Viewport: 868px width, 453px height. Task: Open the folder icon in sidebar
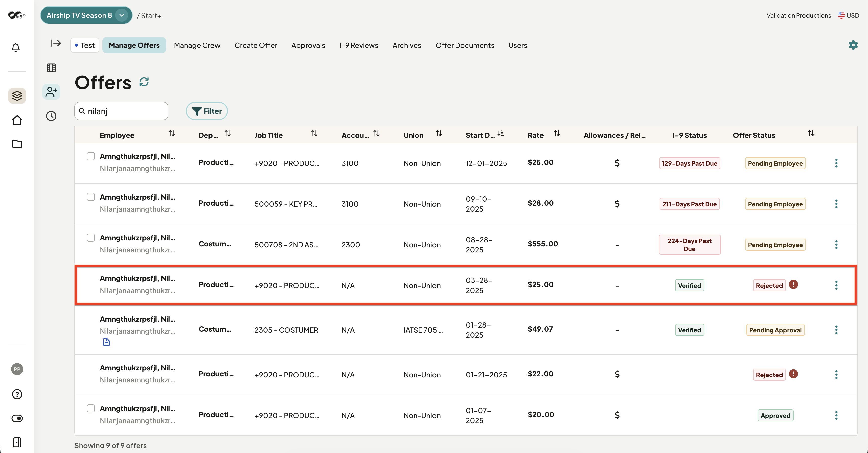pyautogui.click(x=17, y=144)
